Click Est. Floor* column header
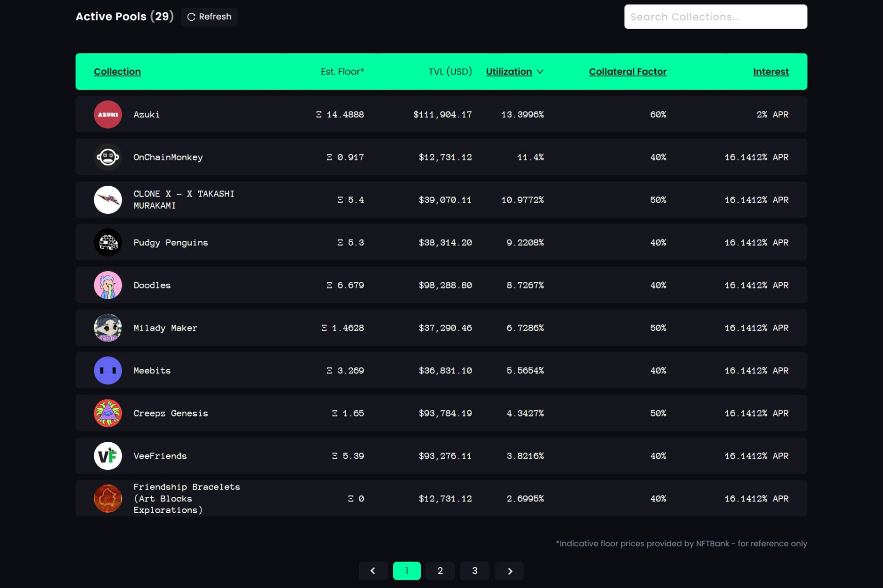 tap(342, 72)
